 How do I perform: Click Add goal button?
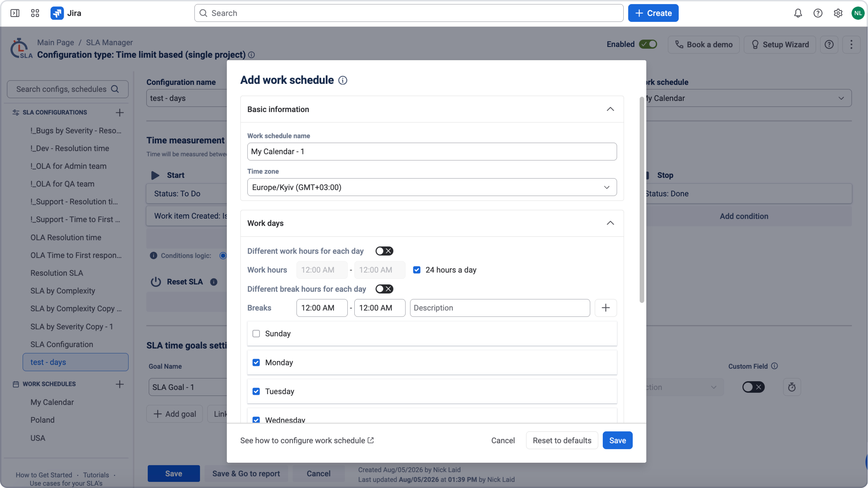tap(175, 414)
